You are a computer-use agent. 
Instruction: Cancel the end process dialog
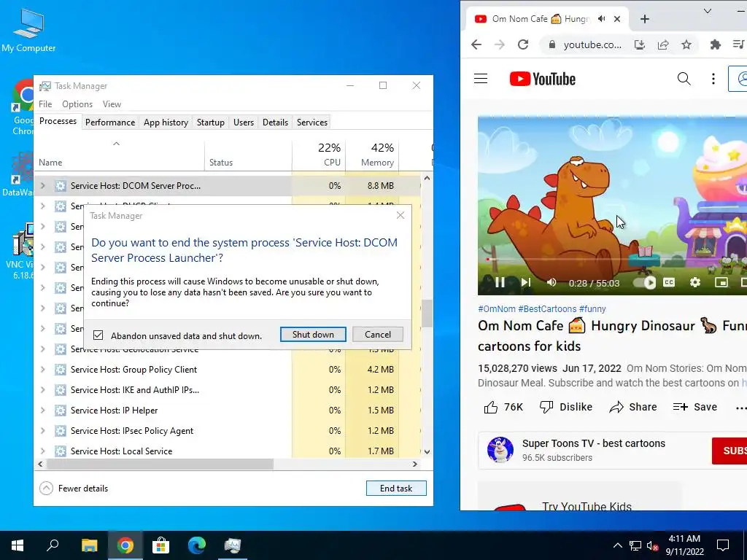tap(378, 334)
